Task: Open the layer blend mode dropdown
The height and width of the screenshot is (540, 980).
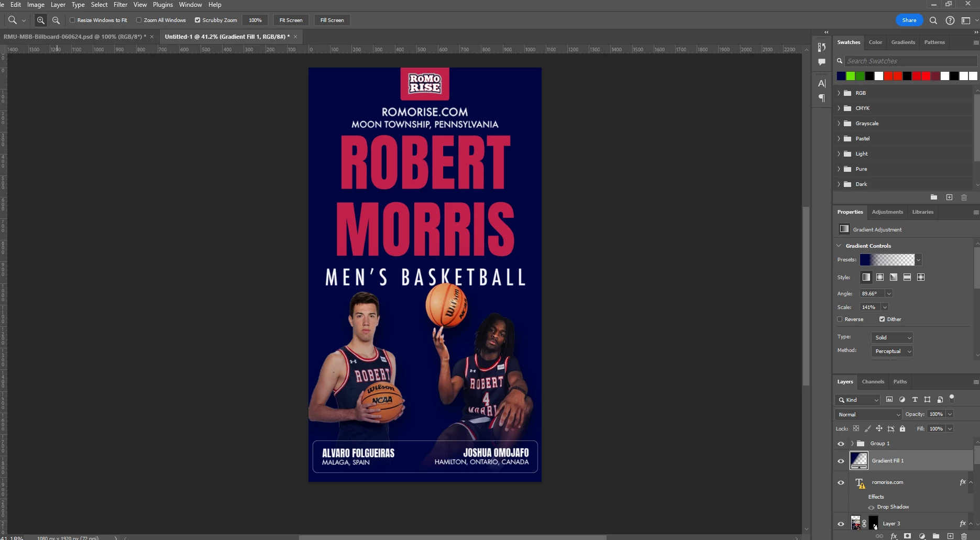Action: 868,414
